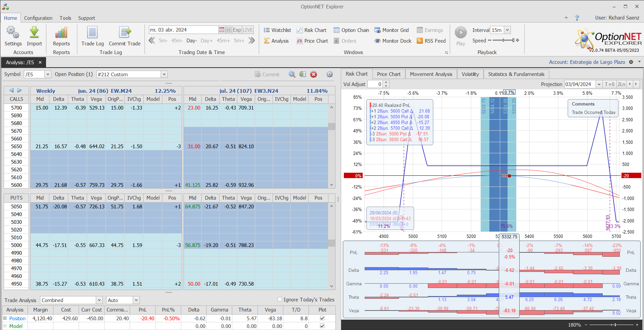Viewport: 644px width, 330px height.
Task: Click the Play playback button
Action: [x=461, y=33]
